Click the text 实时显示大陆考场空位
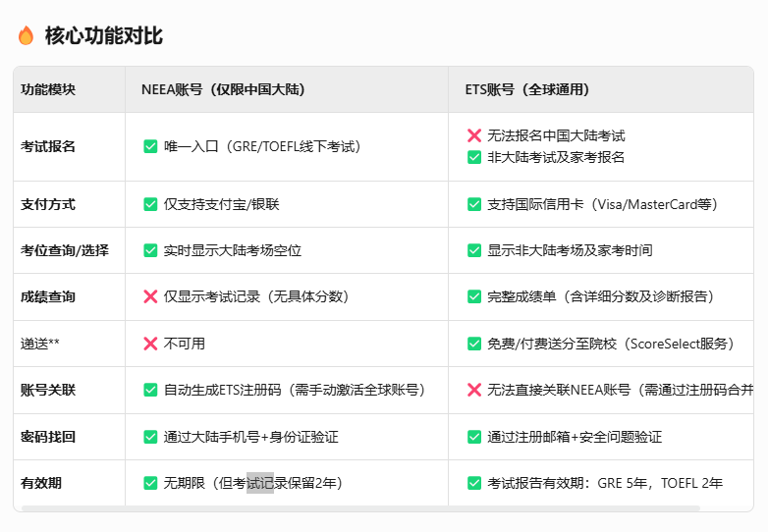The height and width of the screenshot is (532, 768). [x=233, y=250]
